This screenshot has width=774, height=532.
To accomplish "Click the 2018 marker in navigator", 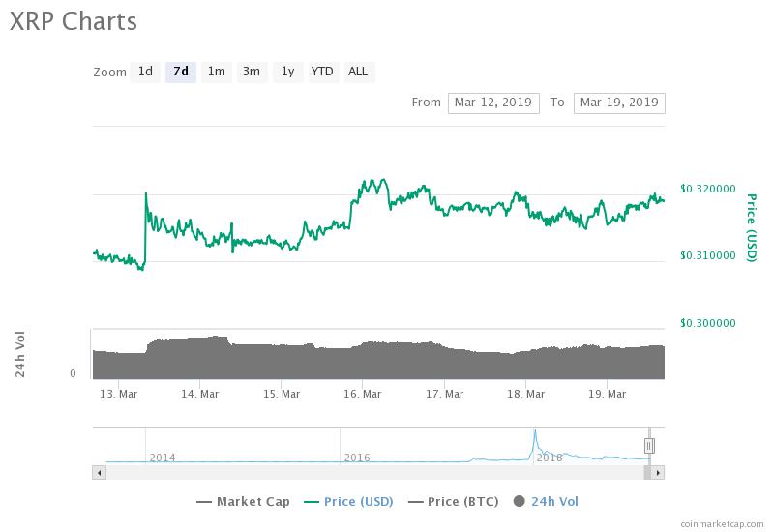I will click(x=550, y=458).
